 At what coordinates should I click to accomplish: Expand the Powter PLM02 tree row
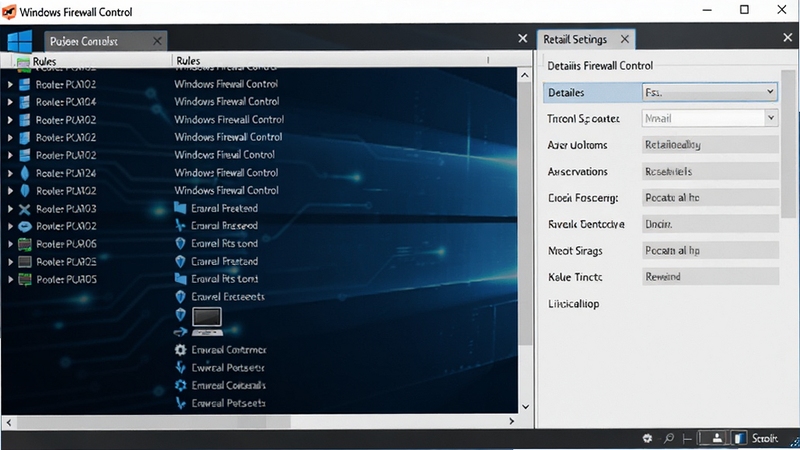pyautogui.click(x=10, y=227)
